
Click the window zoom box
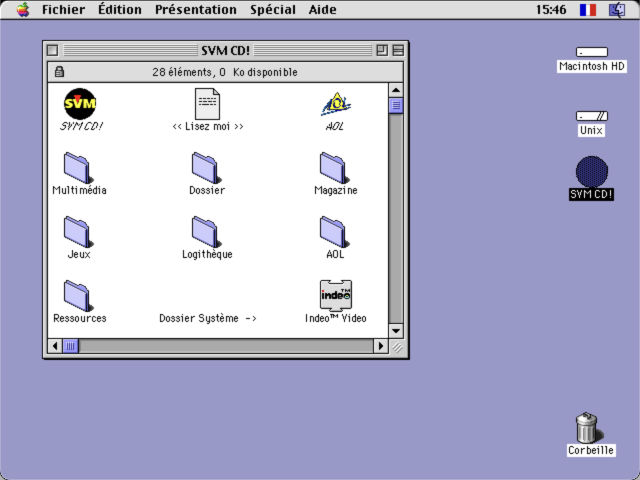coord(382,50)
